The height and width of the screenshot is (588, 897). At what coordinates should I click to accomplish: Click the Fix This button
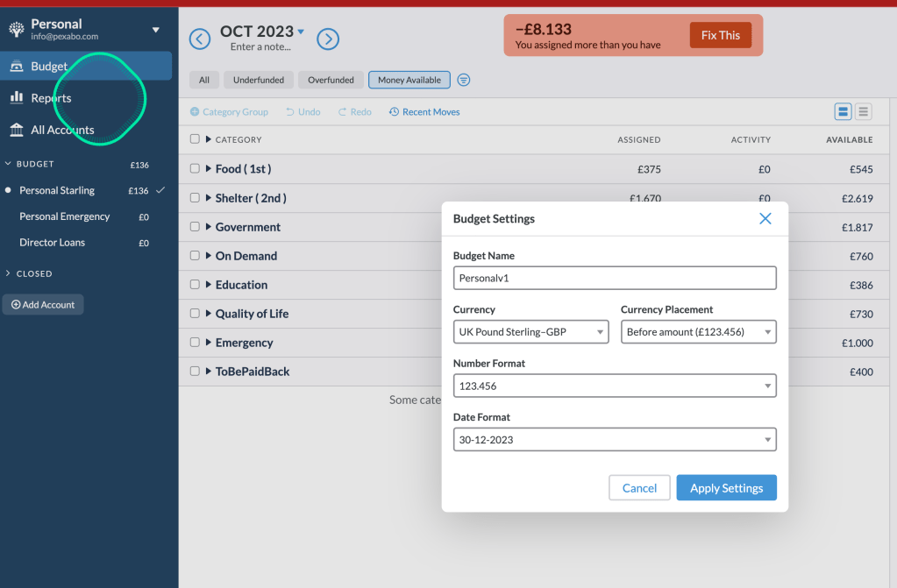pos(721,35)
